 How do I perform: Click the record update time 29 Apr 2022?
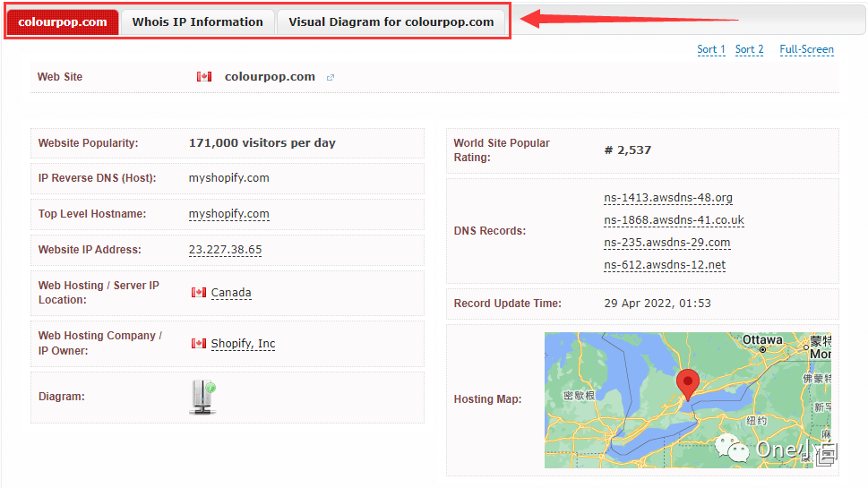pyautogui.click(x=657, y=304)
